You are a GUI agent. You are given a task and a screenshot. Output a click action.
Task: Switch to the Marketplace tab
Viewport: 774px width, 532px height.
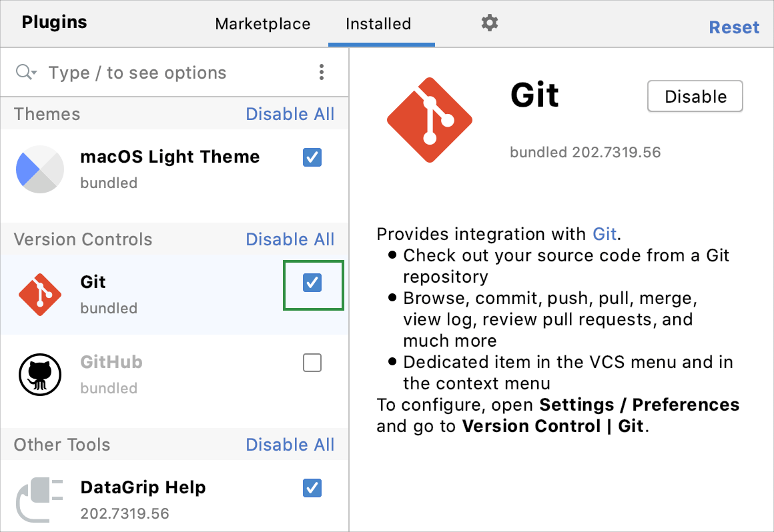point(263,23)
